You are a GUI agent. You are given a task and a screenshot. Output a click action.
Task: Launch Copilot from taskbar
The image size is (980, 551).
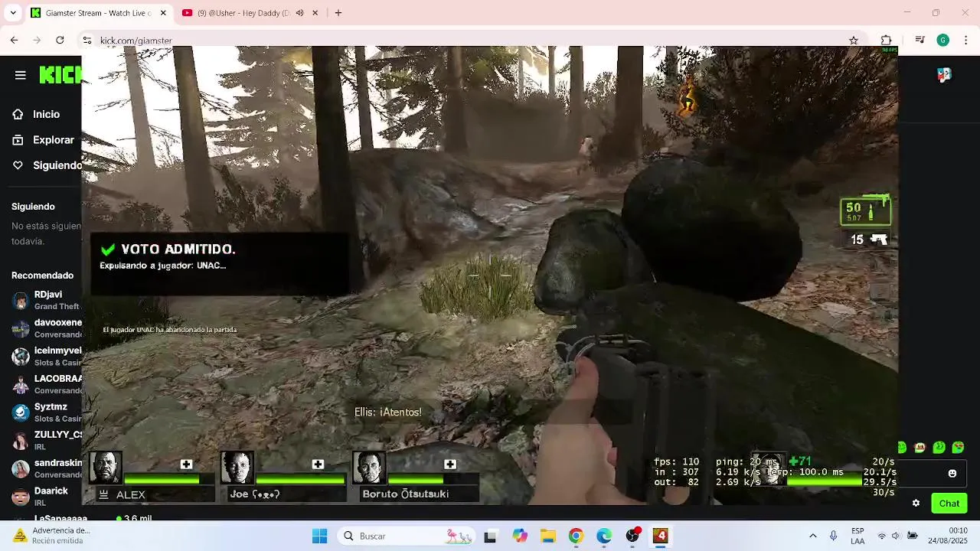(x=520, y=536)
